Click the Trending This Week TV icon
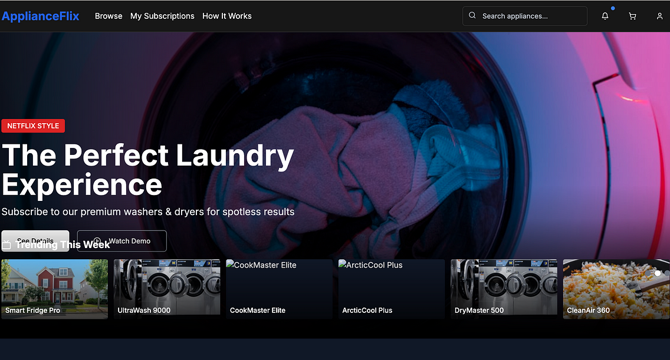This screenshot has height=360, width=670. point(6,245)
